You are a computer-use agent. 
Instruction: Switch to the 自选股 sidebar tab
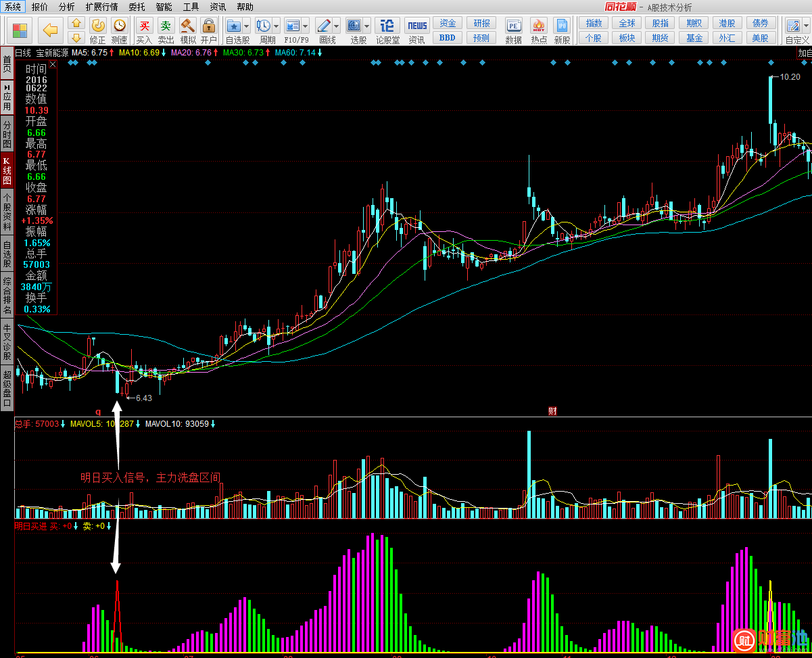click(x=7, y=254)
